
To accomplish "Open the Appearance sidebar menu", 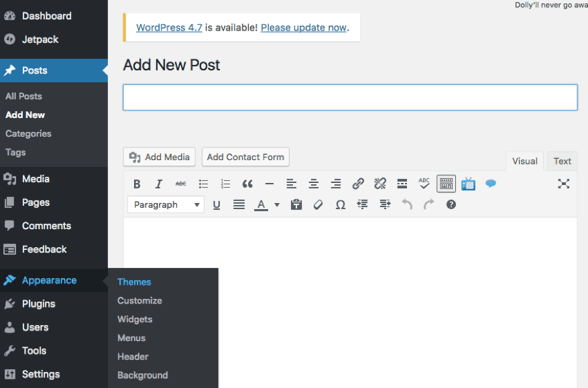I will point(54,280).
